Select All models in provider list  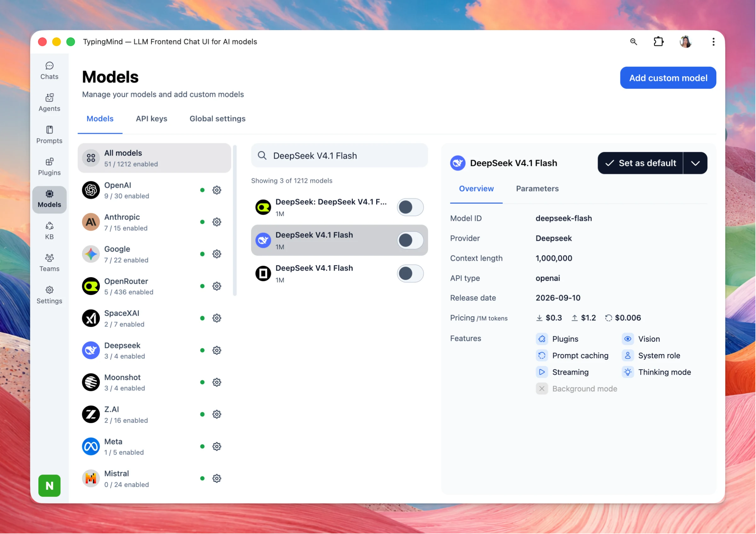click(154, 158)
